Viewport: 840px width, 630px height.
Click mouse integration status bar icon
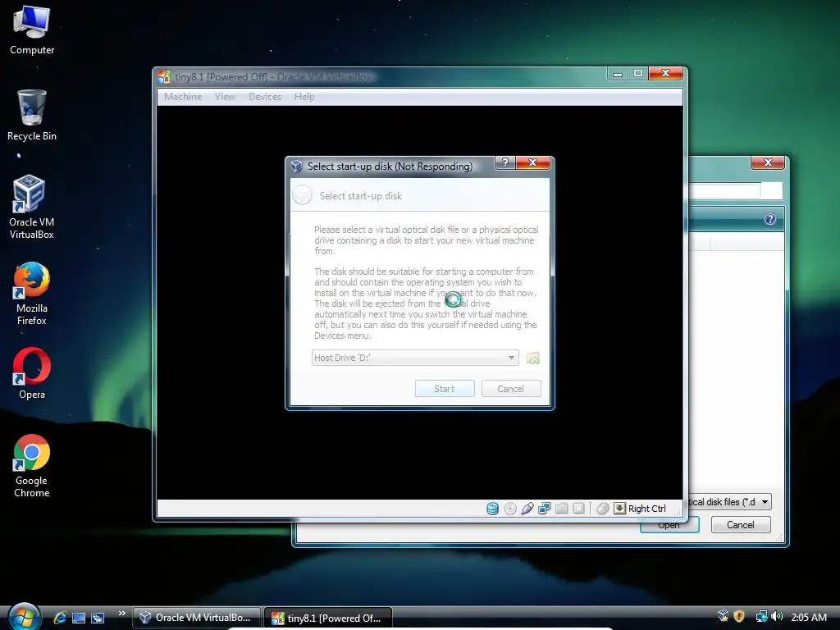[x=603, y=509]
